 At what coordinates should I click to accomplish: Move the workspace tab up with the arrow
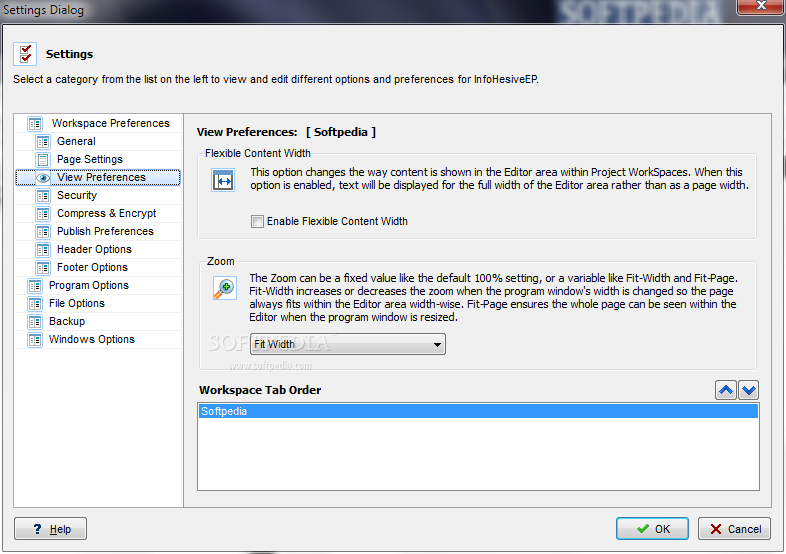click(726, 390)
